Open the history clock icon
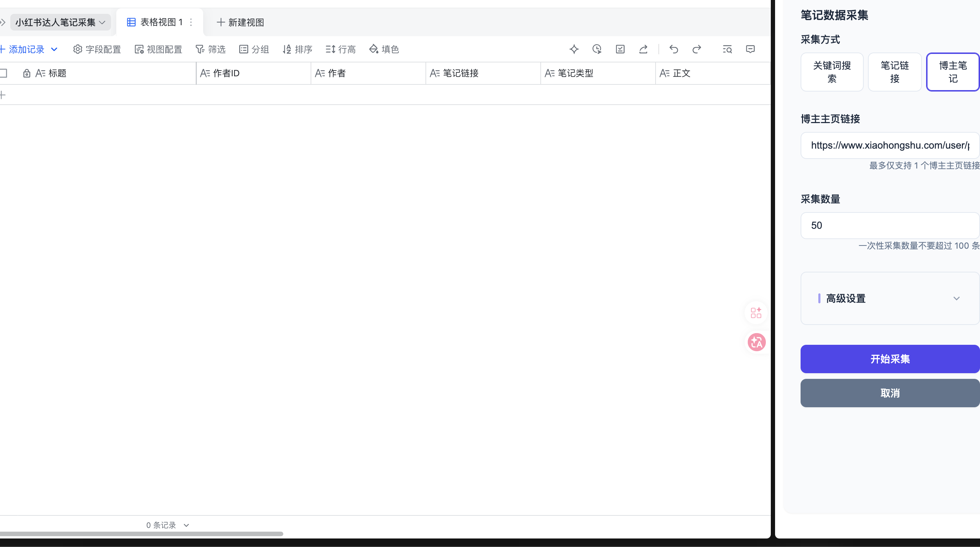Viewport: 980px width, 547px height. 597,49
